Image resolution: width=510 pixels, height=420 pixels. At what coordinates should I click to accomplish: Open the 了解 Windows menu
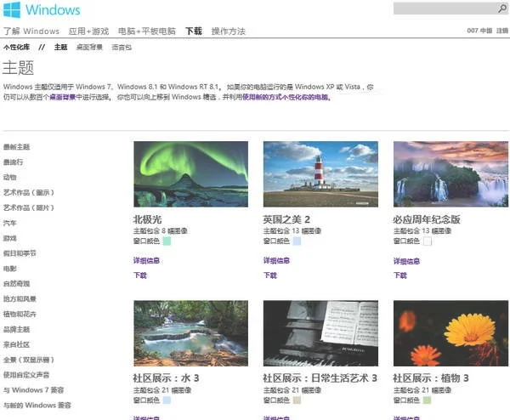click(31, 31)
